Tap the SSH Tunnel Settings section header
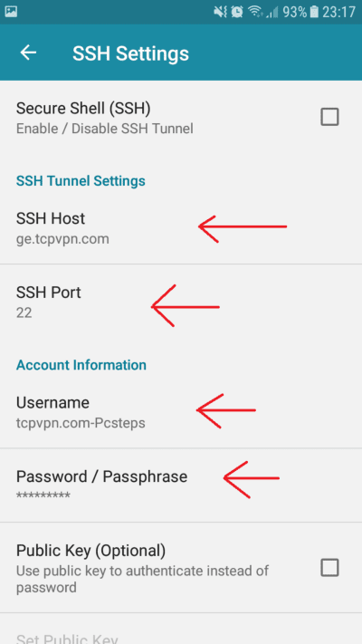The height and width of the screenshot is (644, 362). [81, 181]
